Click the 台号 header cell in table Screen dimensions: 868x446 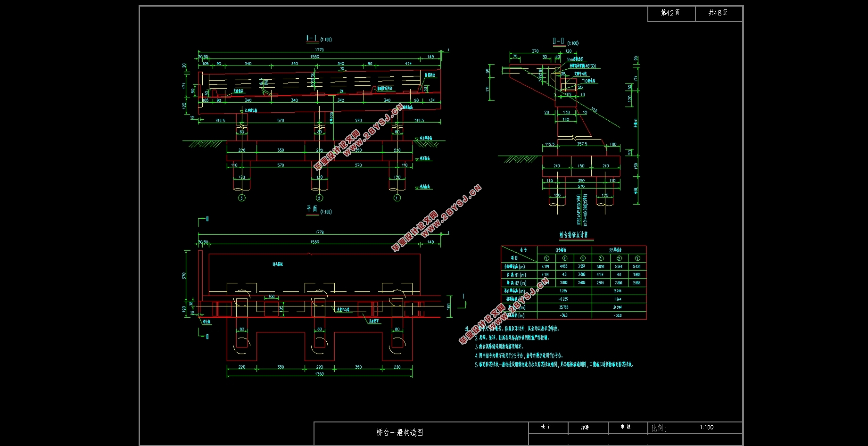click(524, 249)
